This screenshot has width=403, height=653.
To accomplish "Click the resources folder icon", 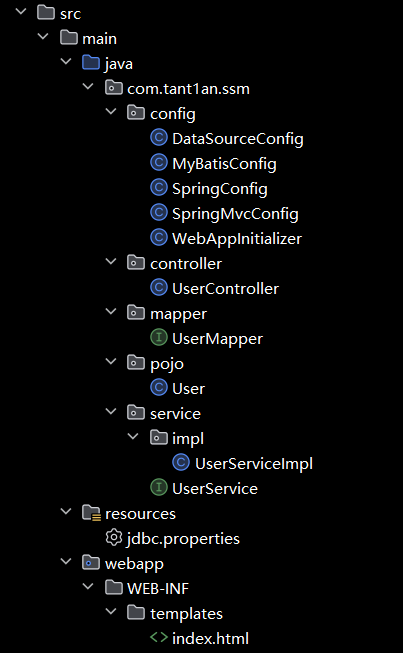I will (x=91, y=513).
